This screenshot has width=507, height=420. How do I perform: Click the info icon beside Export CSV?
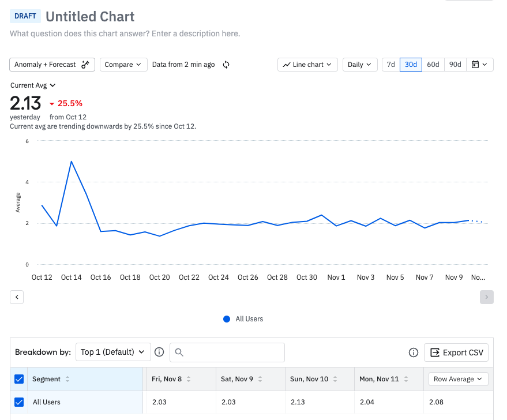coord(413,352)
